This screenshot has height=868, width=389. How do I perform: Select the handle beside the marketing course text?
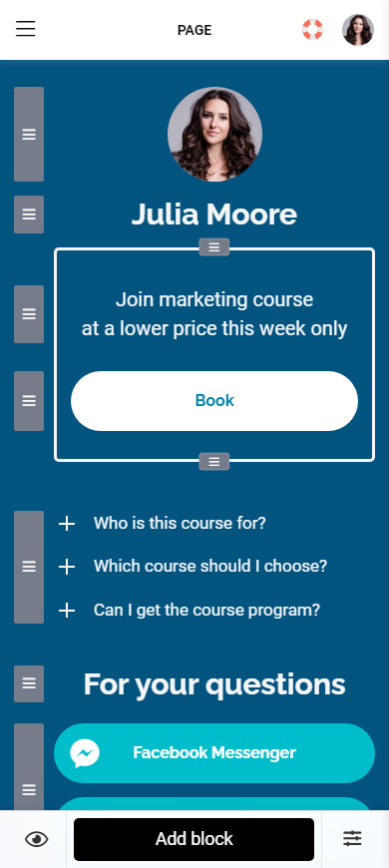pyautogui.click(x=29, y=314)
